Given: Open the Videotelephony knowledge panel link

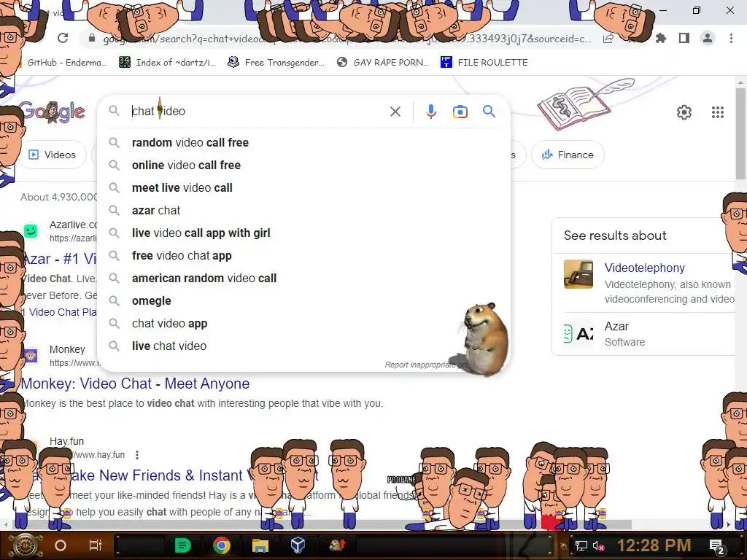Looking at the screenshot, I should click(x=645, y=268).
